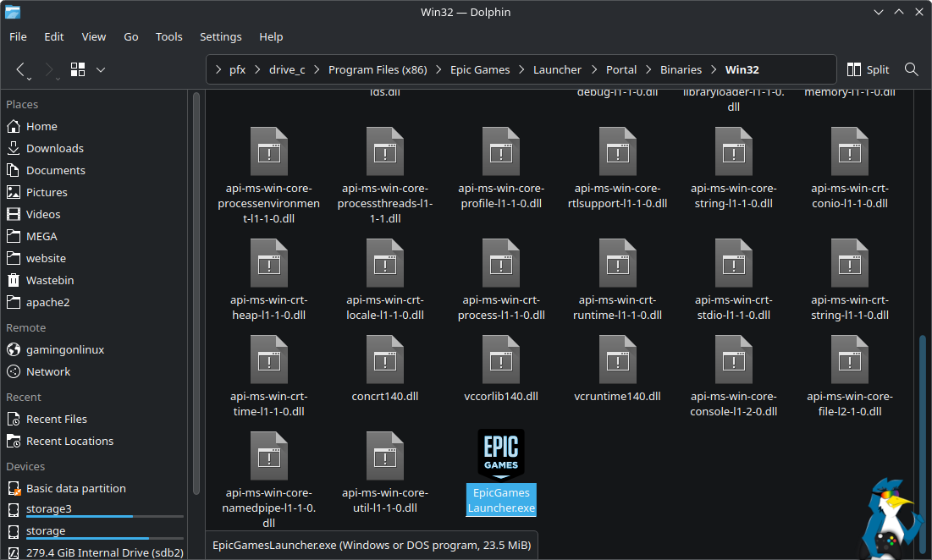Expand the chevron left of pfx breadcrumb
The image size is (932, 560).
(x=218, y=69)
